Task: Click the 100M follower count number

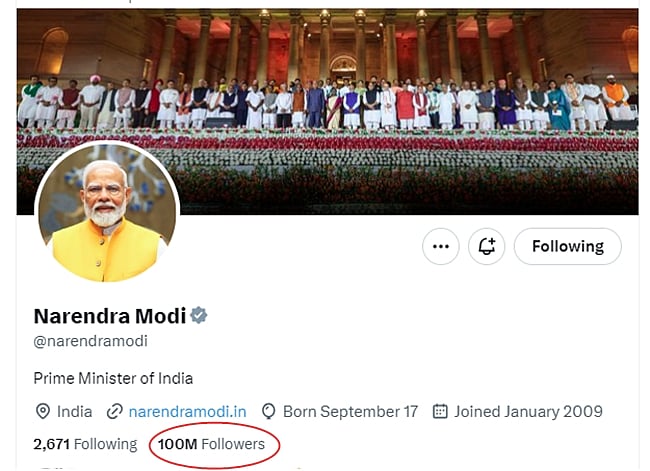Action: point(177,443)
